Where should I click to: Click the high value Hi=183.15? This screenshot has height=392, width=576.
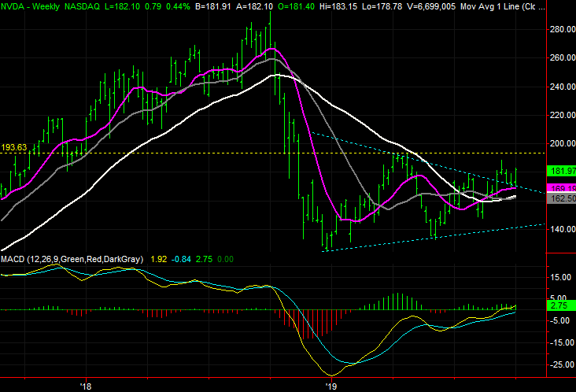[338, 6]
